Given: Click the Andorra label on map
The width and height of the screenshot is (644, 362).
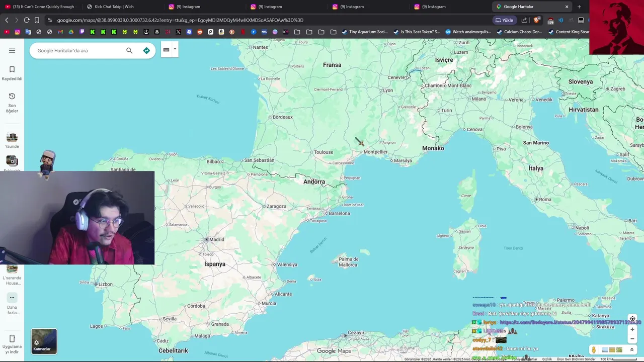Looking at the screenshot, I should (x=314, y=182).
